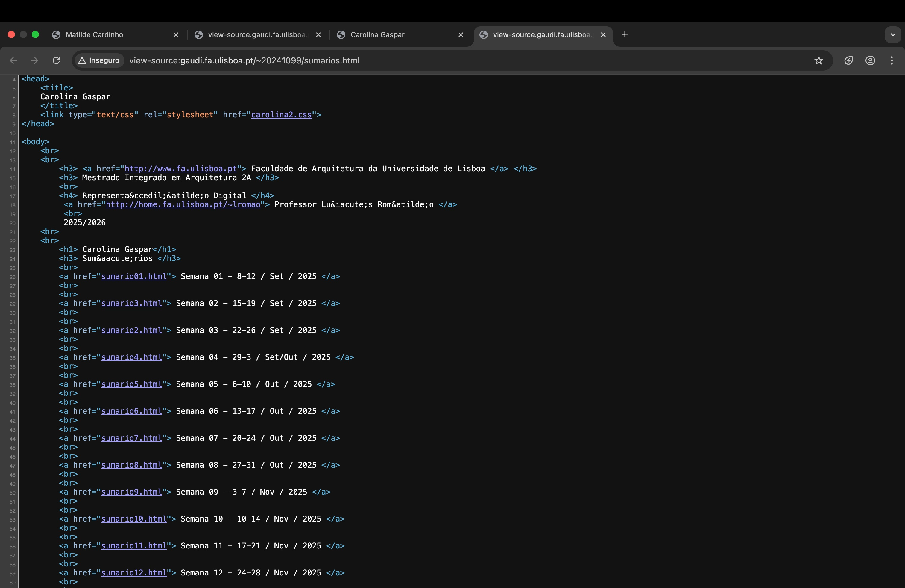Open the sumario01.html link

point(134,277)
